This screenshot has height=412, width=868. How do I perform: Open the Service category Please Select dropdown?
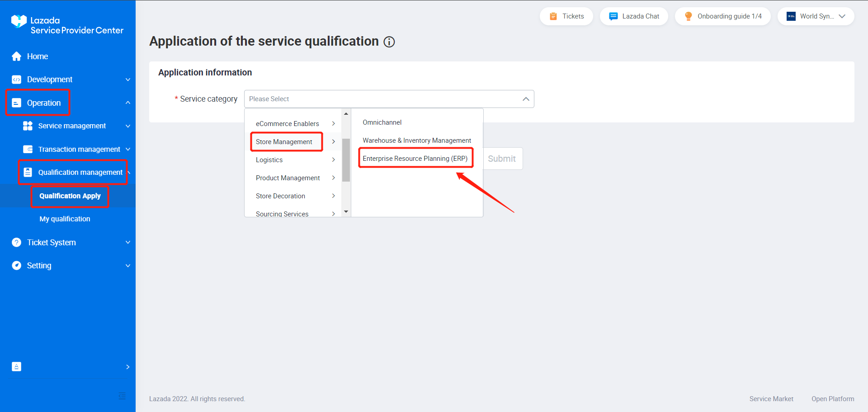pos(389,99)
